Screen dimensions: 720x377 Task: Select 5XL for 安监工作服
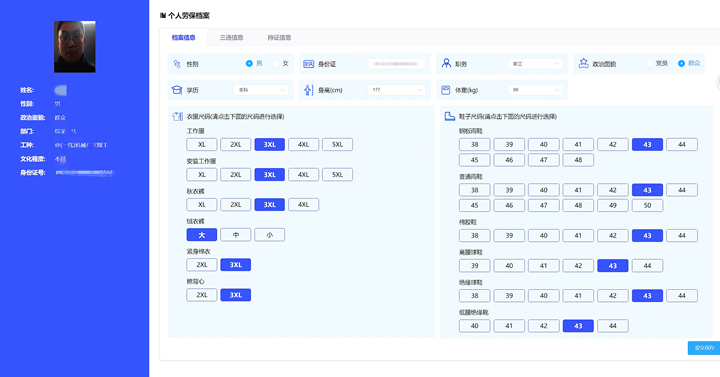(x=338, y=174)
